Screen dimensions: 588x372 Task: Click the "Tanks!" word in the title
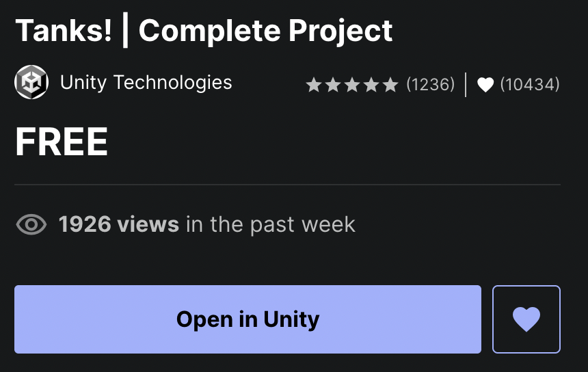coord(64,30)
